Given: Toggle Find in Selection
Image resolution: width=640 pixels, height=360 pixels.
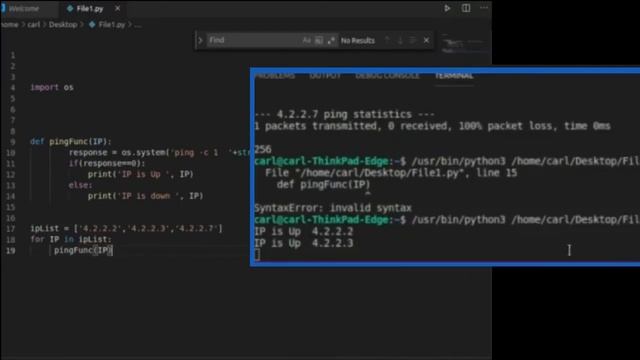Looking at the screenshot, I should [x=413, y=40].
